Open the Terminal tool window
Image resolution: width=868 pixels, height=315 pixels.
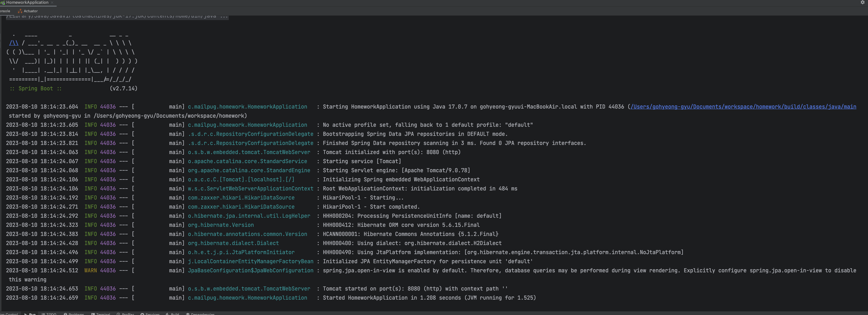coord(100,314)
